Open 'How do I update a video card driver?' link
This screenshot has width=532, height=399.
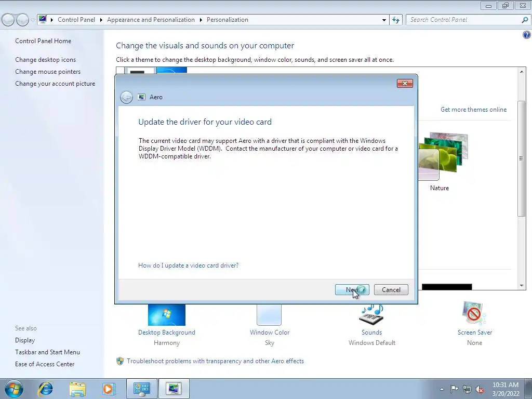pos(188,265)
